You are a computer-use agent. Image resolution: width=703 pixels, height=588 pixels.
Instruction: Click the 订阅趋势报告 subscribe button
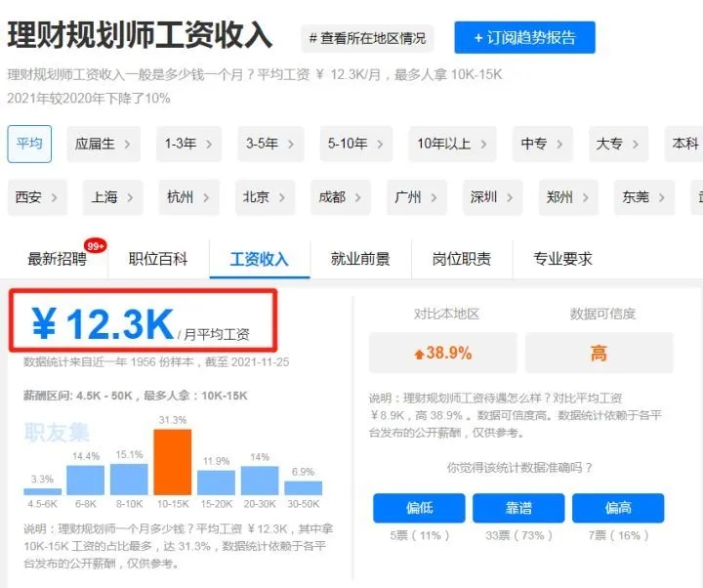point(524,38)
